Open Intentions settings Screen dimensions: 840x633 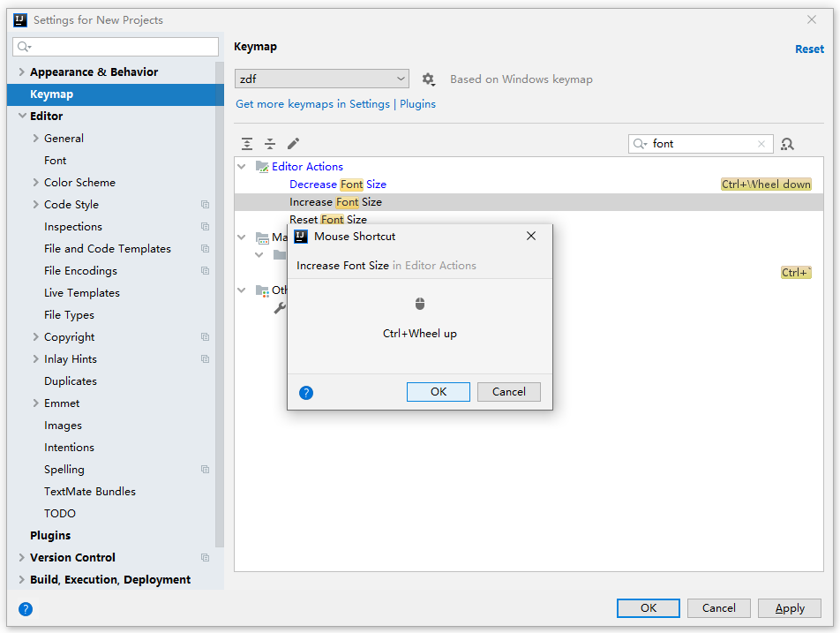[x=69, y=447]
